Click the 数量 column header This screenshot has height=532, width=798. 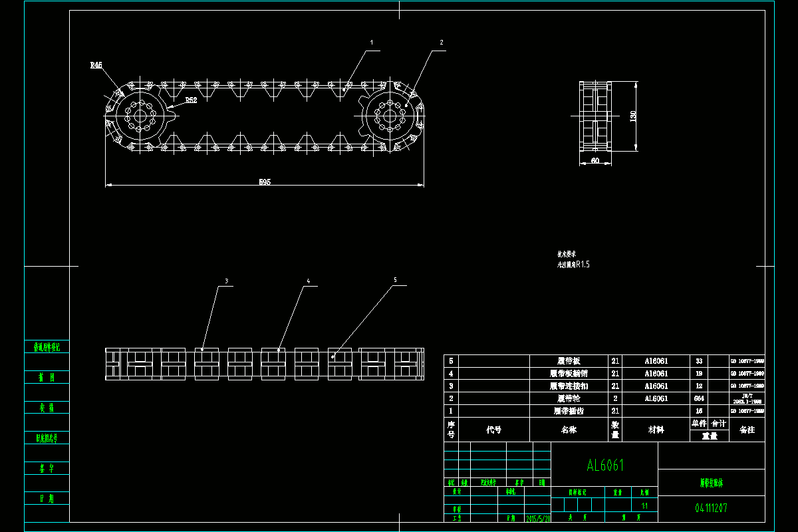615,430
